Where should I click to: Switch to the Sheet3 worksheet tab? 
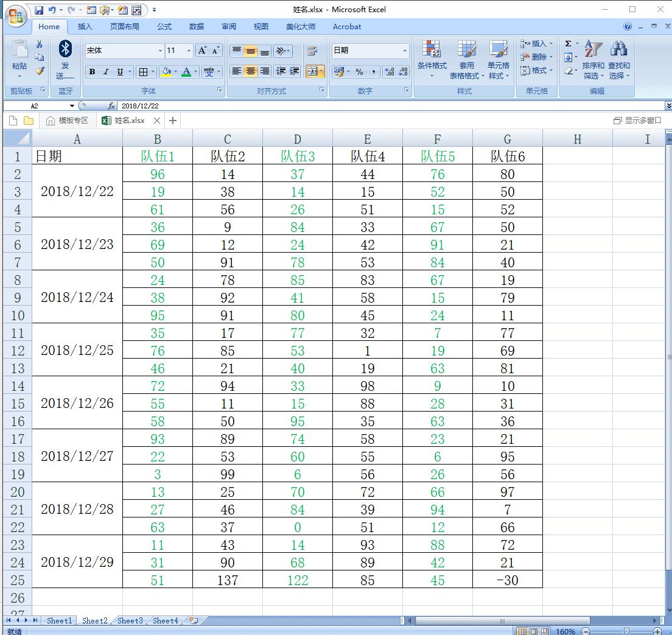(130, 620)
